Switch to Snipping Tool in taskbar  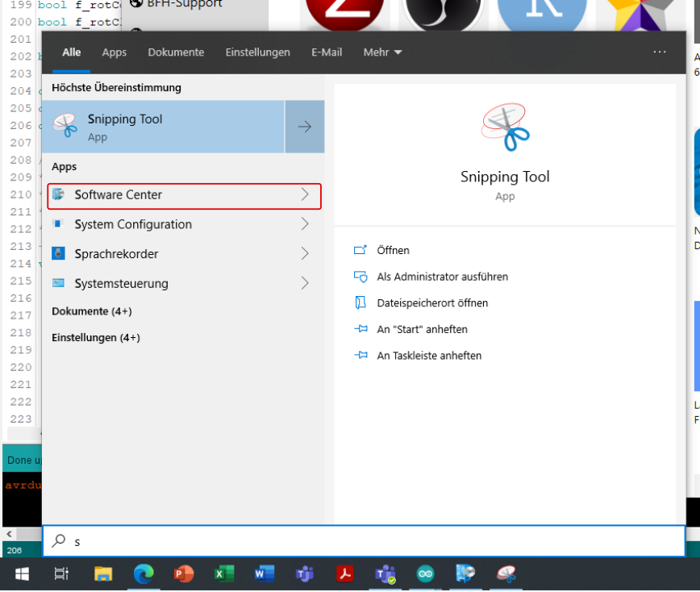[506, 574]
